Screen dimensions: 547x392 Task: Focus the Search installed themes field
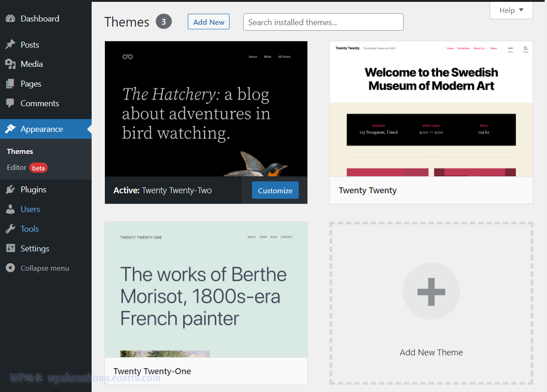coord(323,22)
